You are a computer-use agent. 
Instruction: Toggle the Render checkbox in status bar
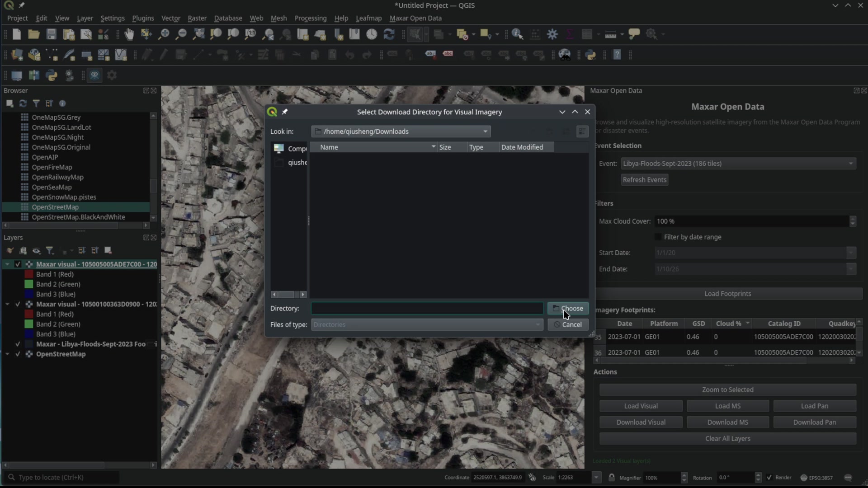pyautogui.click(x=769, y=477)
